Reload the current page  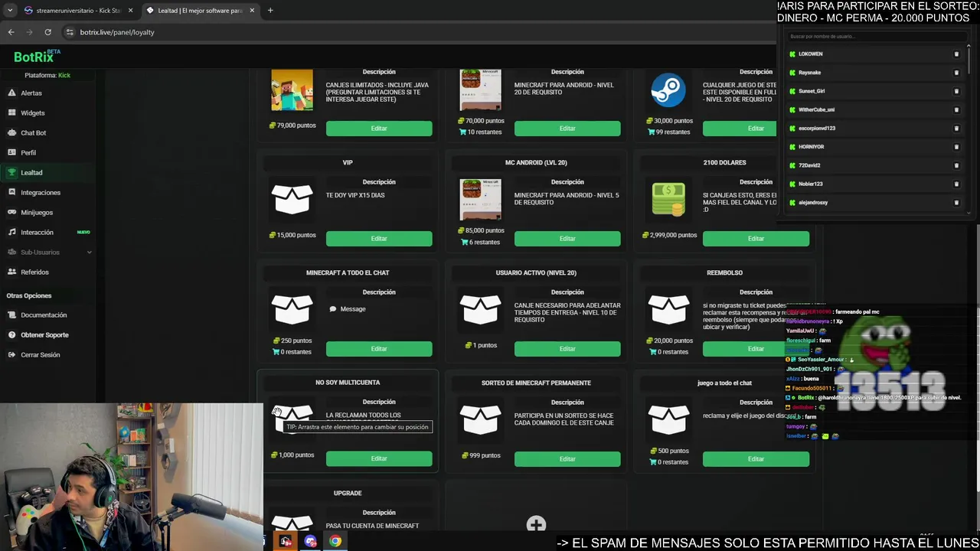pyautogui.click(x=47, y=32)
